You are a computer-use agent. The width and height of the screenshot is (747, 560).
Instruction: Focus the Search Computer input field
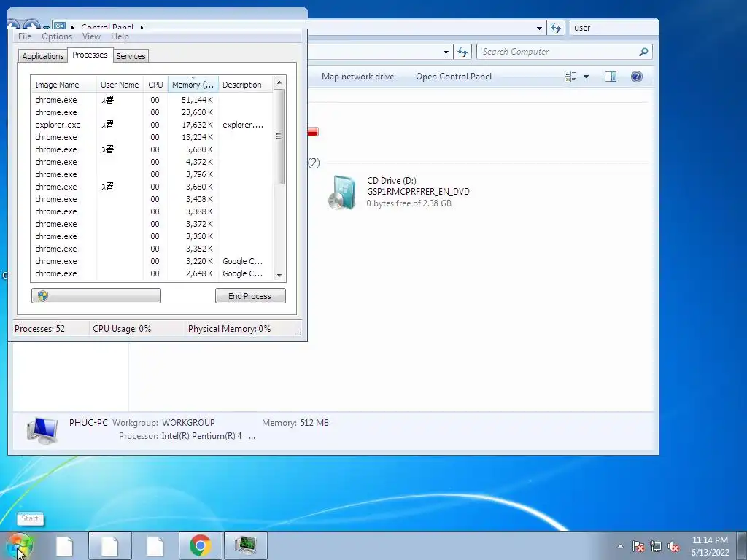tap(557, 52)
